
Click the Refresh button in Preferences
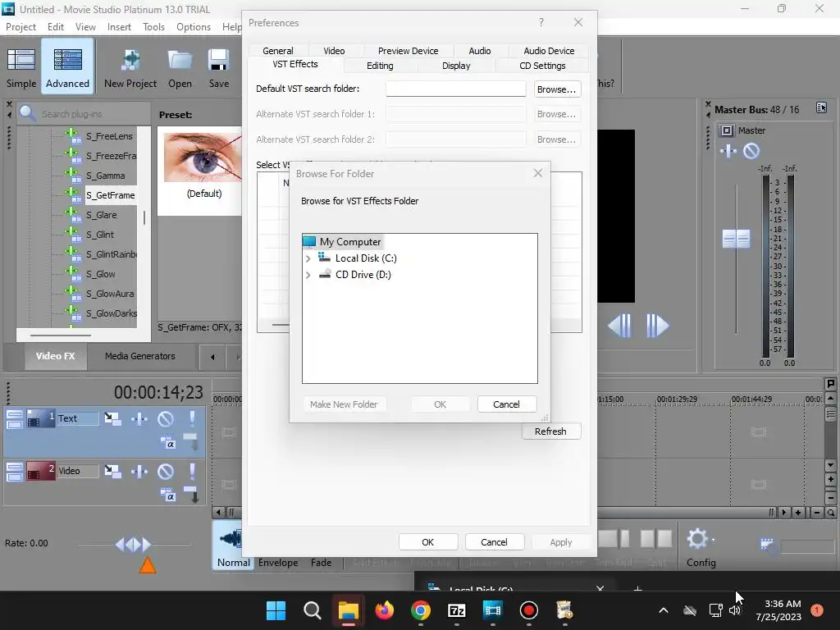click(550, 431)
